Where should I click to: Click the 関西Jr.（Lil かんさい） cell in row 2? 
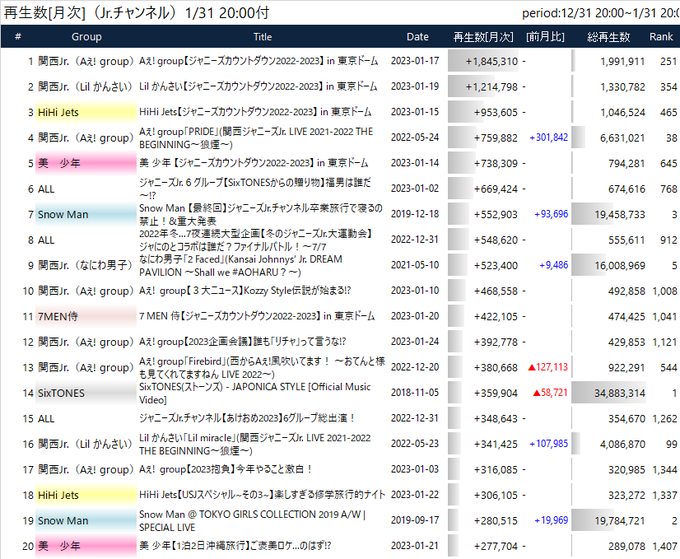pyautogui.click(x=85, y=87)
